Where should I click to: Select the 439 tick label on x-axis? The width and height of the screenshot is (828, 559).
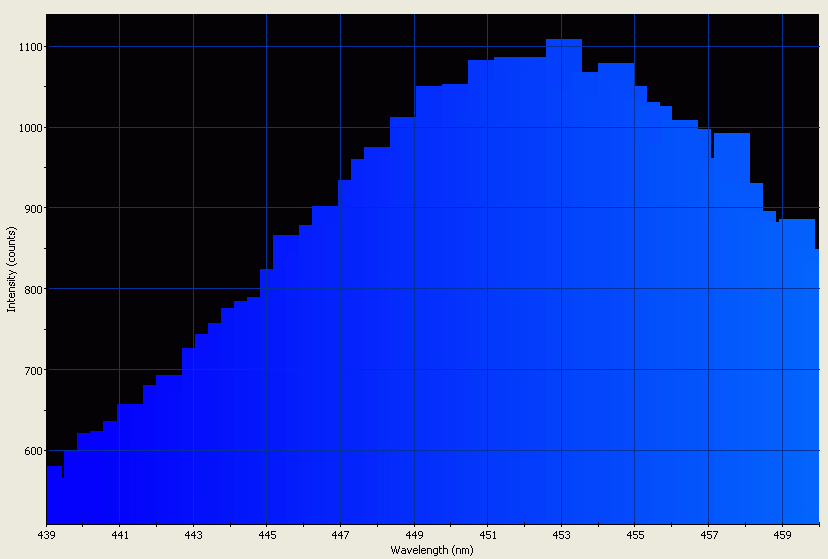(46, 535)
